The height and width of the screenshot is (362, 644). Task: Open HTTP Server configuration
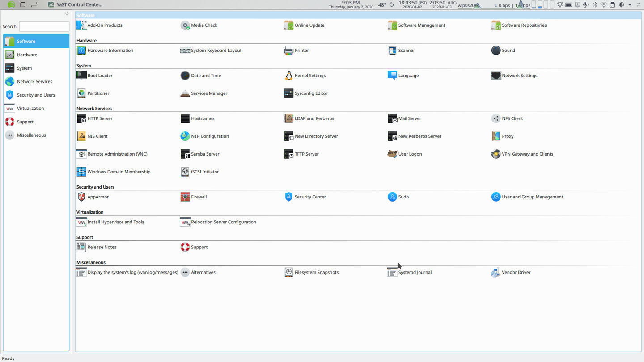(x=94, y=118)
